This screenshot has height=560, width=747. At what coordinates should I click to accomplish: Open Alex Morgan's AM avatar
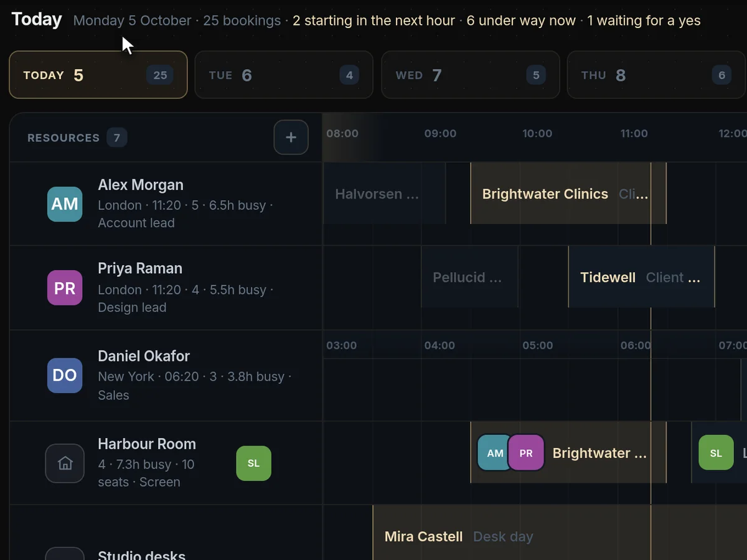tap(65, 204)
